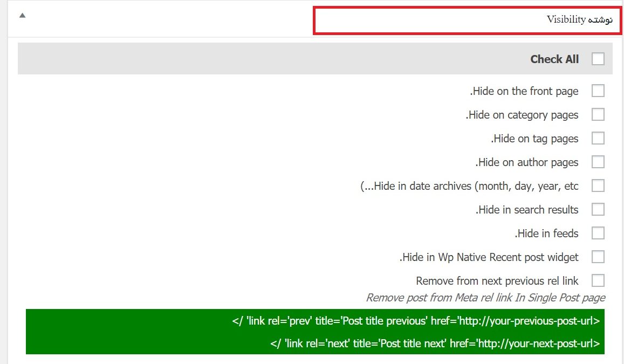Click the 'Hide in feeds' label
The height and width of the screenshot is (364, 624).
click(546, 233)
